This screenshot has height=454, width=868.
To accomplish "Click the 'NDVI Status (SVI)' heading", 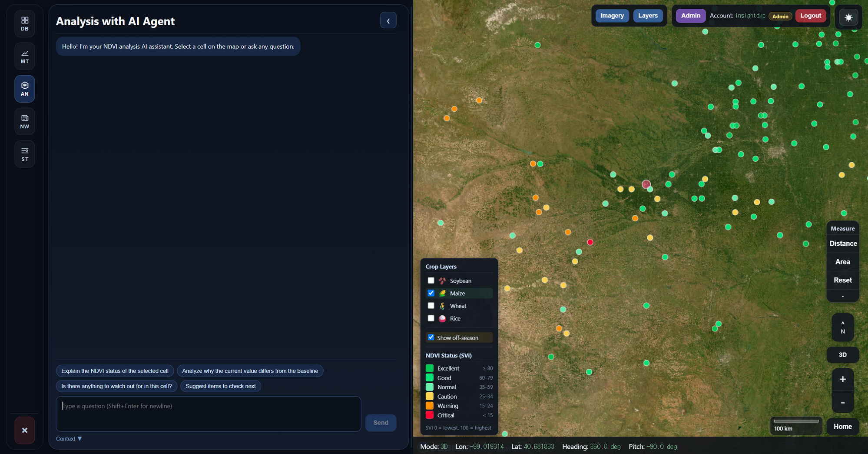I will (448, 355).
